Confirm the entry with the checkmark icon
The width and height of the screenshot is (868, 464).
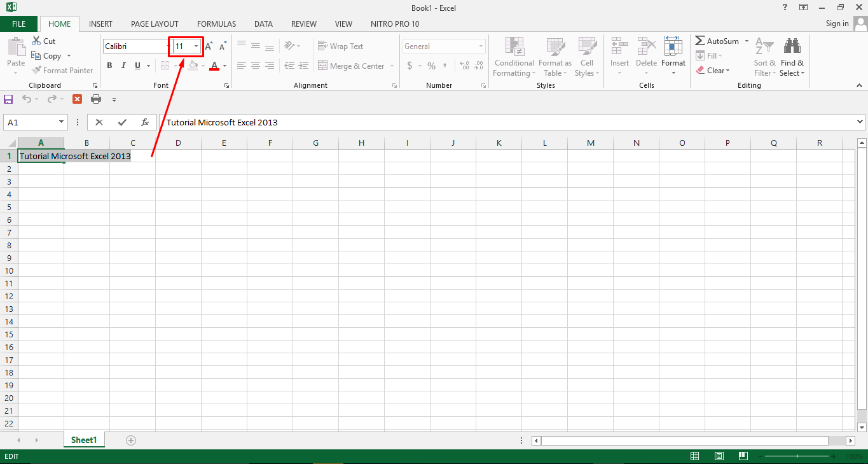(x=122, y=122)
